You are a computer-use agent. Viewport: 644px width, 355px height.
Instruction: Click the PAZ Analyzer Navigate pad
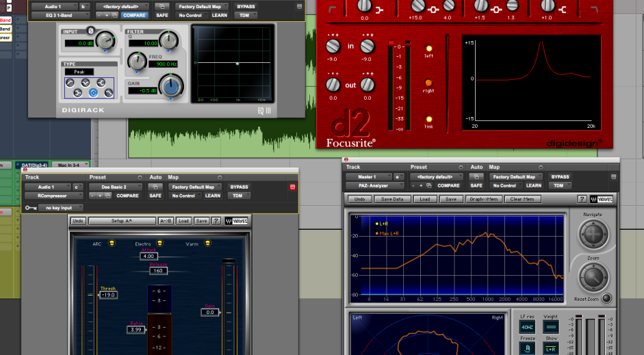[592, 235]
